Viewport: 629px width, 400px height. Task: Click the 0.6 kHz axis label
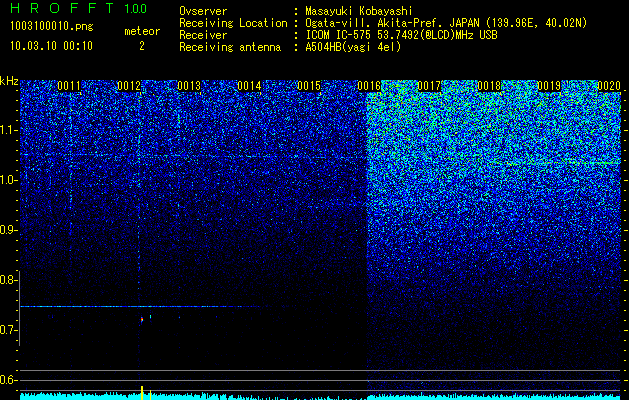(8, 380)
